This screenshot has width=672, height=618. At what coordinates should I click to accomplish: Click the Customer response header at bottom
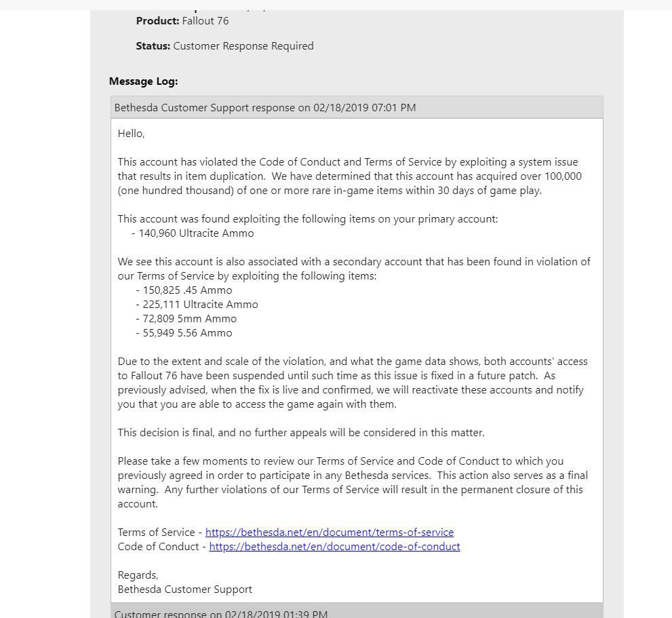[x=221, y=613]
